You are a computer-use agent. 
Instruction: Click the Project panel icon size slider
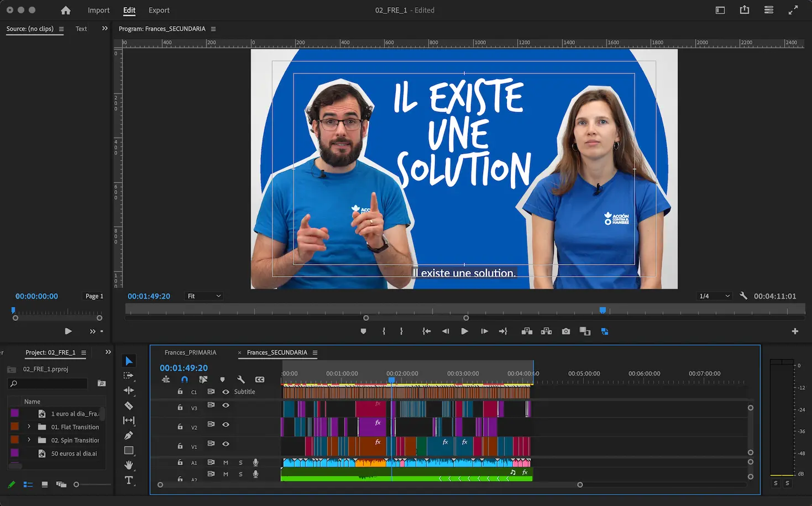coord(77,484)
